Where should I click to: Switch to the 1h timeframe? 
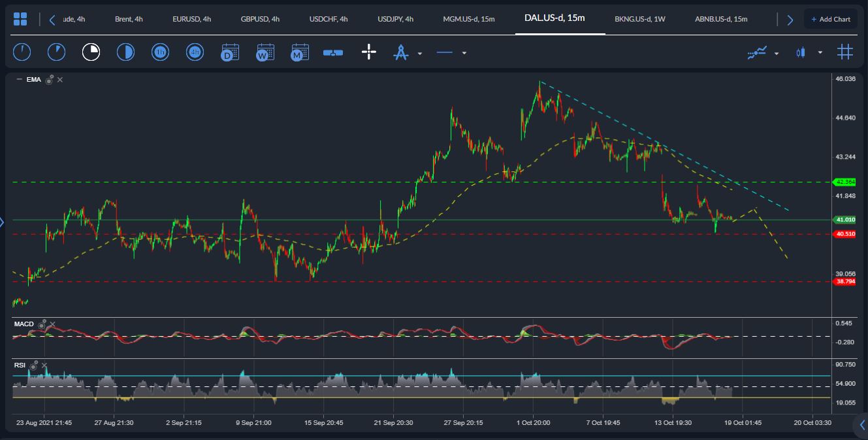[x=160, y=52]
